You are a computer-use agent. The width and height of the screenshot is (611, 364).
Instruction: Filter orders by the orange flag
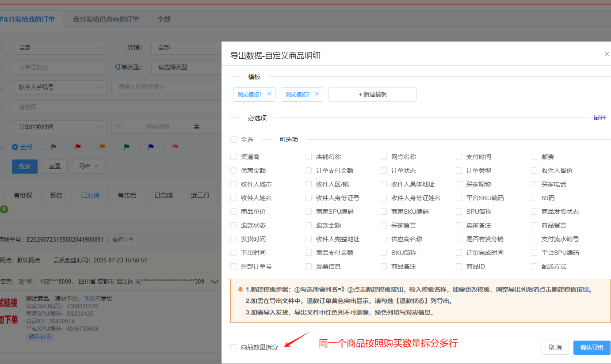pos(103,147)
